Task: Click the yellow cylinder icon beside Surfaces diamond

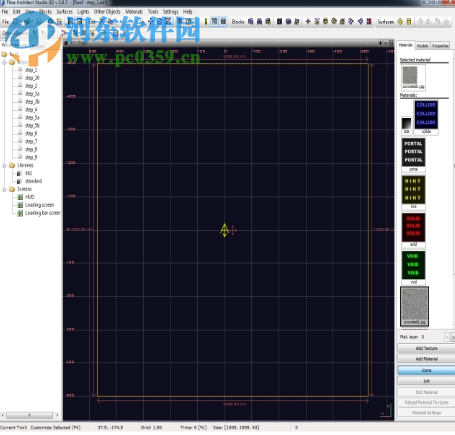Action: (x=409, y=22)
